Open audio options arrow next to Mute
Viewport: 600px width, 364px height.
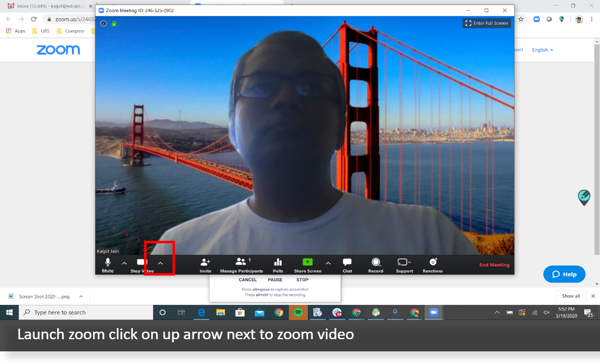[124, 263]
